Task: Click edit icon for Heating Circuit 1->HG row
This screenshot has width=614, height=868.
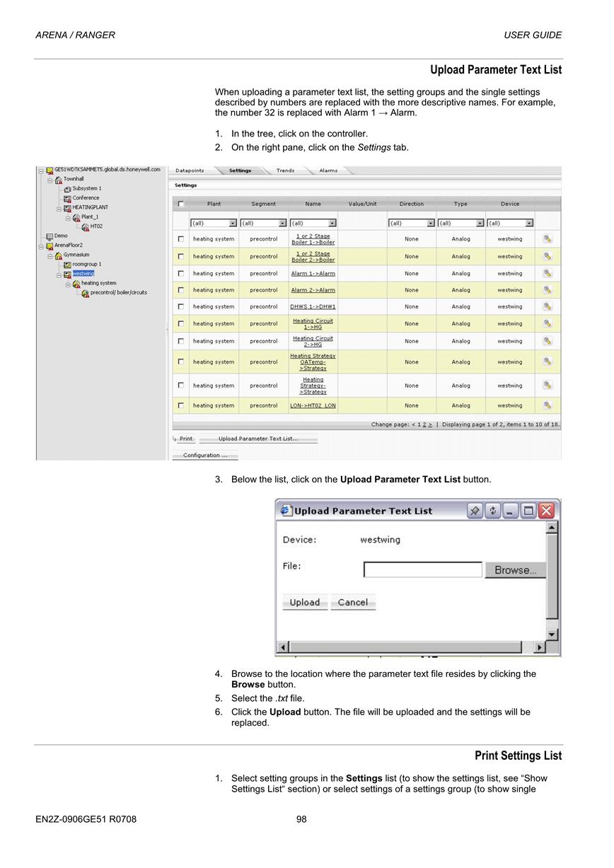Action: tap(548, 323)
